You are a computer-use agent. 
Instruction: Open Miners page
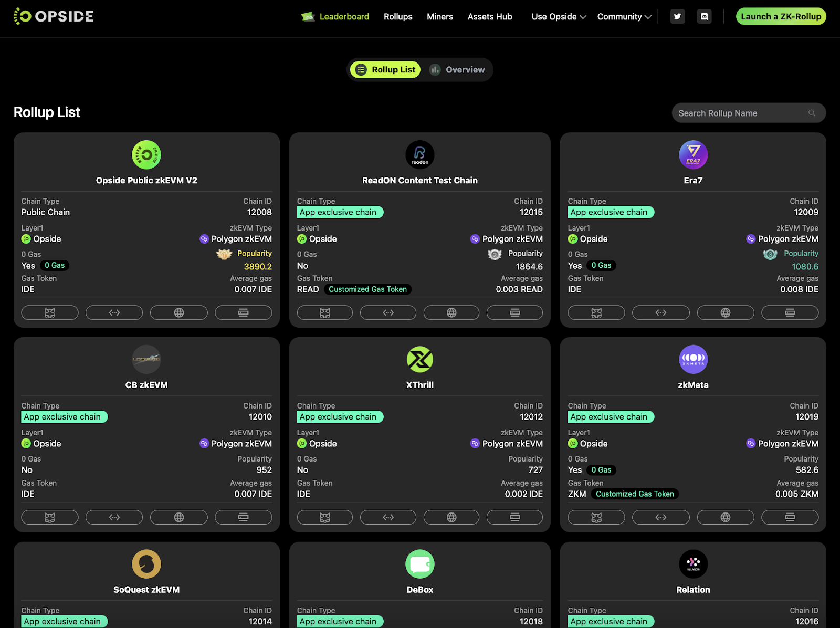(440, 17)
